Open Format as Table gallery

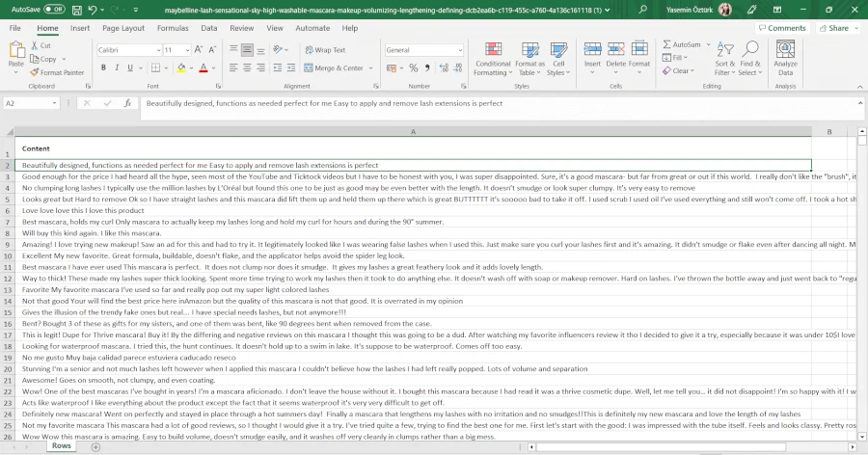coord(529,59)
